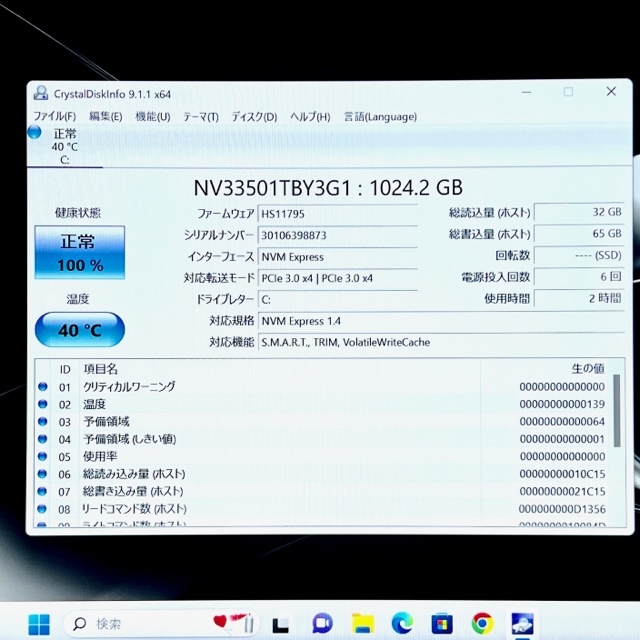Launch Microsoft Edge from taskbar

pos(402,623)
